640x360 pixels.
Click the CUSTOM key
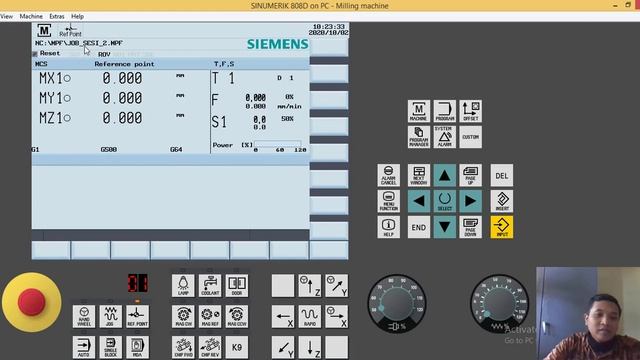coord(471,137)
